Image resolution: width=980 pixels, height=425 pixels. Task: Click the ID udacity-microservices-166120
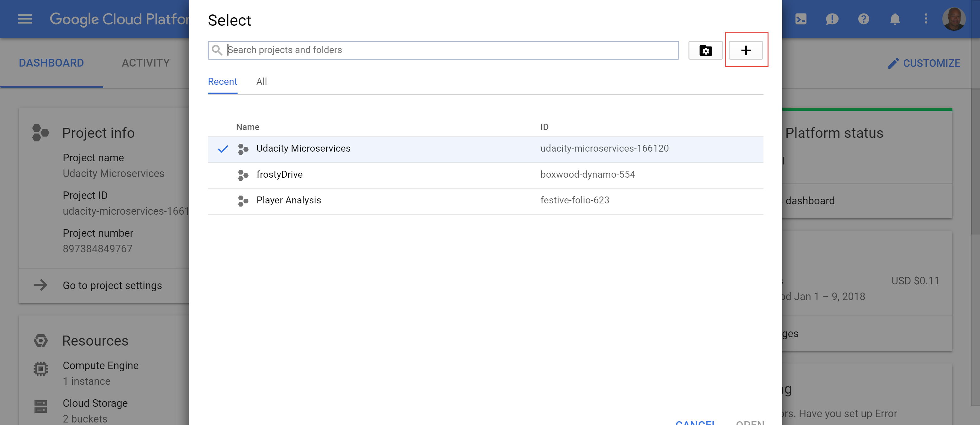pyautogui.click(x=604, y=148)
